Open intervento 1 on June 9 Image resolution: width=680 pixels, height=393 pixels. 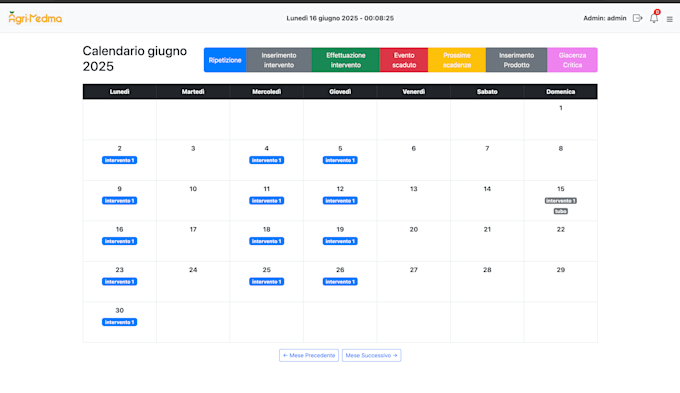[119, 201]
